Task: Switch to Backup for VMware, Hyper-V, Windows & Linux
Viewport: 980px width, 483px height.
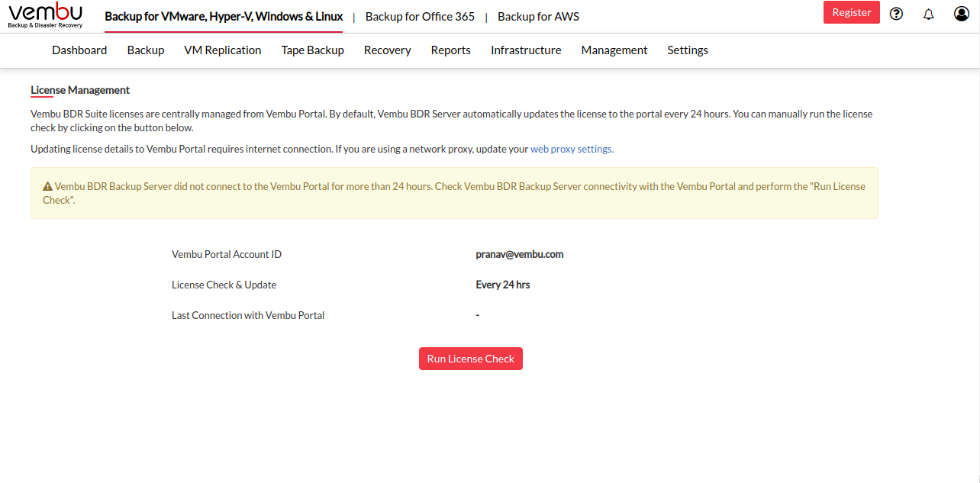Action: tap(224, 16)
